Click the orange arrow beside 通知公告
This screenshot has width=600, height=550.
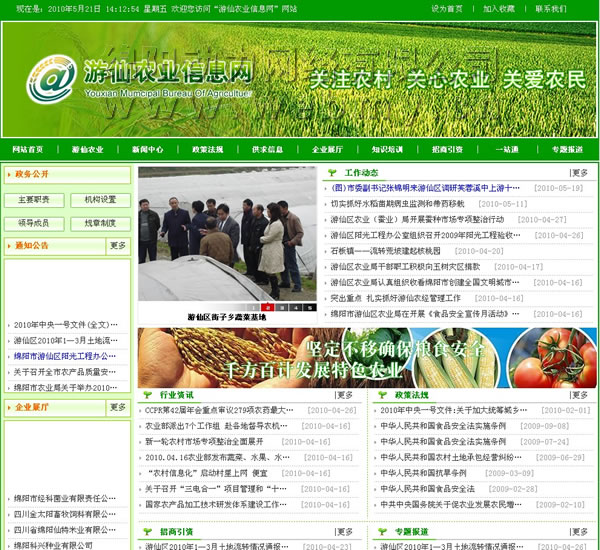coord(9,246)
